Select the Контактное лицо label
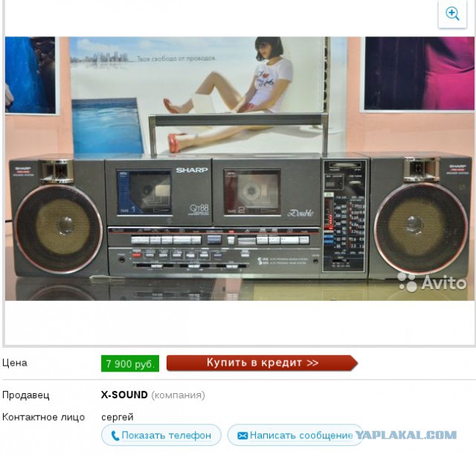This screenshot has width=476, height=457. click(43, 417)
